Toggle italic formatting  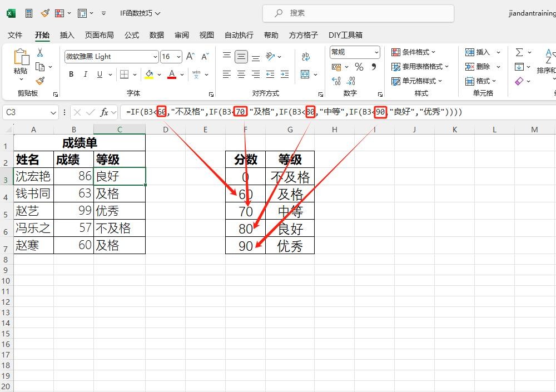click(86, 75)
